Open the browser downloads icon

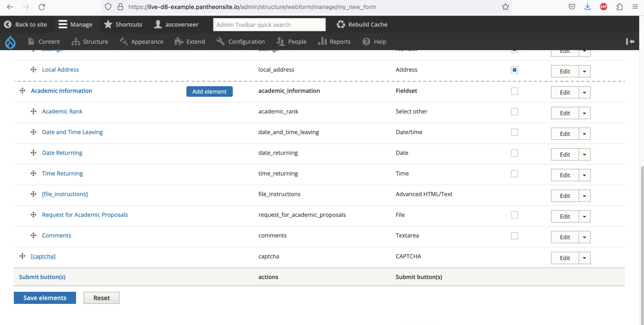pos(587,7)
